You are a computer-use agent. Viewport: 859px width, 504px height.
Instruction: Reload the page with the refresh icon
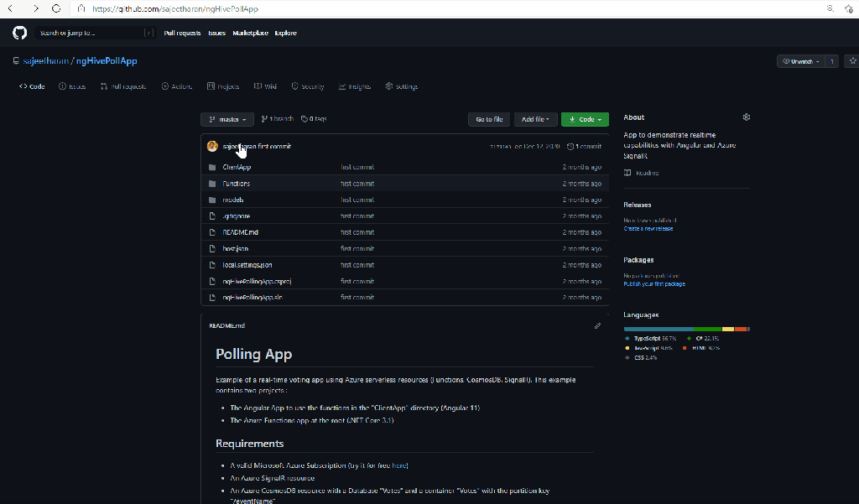pos(56,8)
